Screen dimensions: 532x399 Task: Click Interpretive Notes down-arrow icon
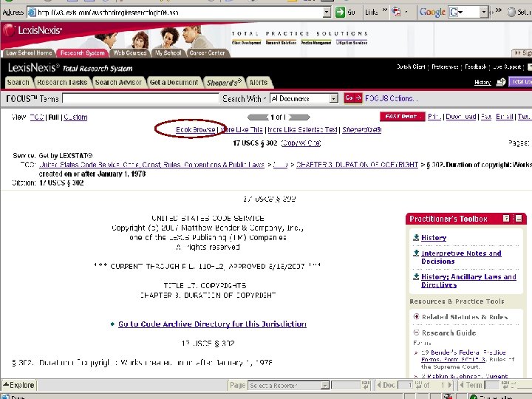click(x=416, y=253)
